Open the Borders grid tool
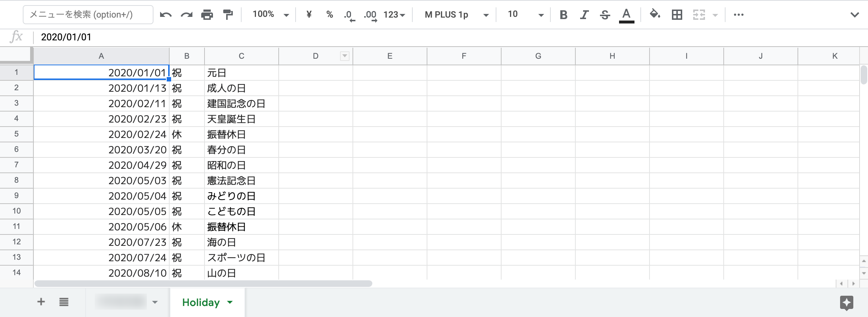The image size is (868, 317). tap(677, 15)
